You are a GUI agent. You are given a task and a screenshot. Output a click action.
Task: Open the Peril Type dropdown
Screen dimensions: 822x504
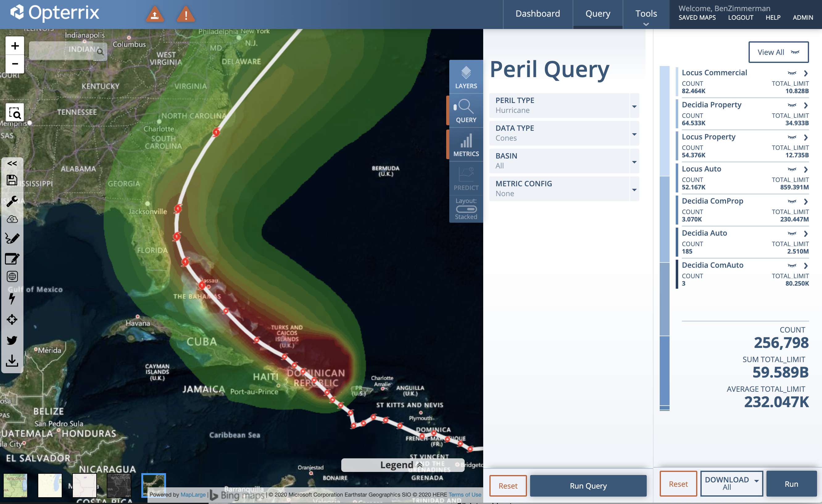pyautogui.click(x=564, y=105)
